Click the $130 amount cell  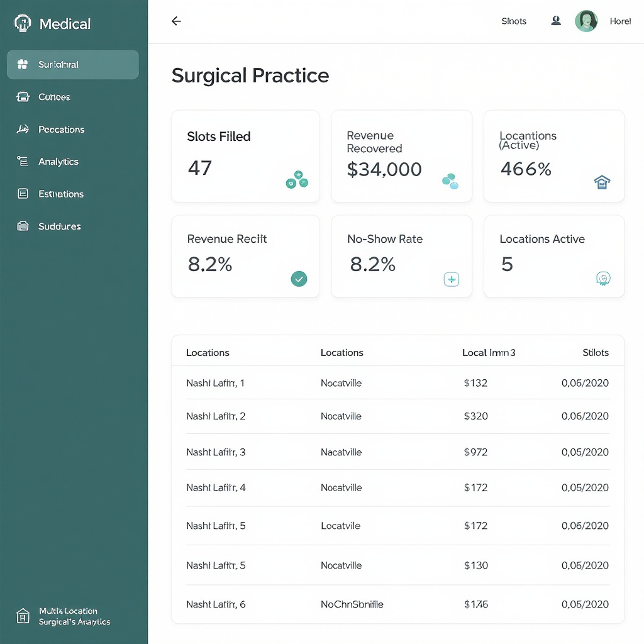tap(476, 565)
